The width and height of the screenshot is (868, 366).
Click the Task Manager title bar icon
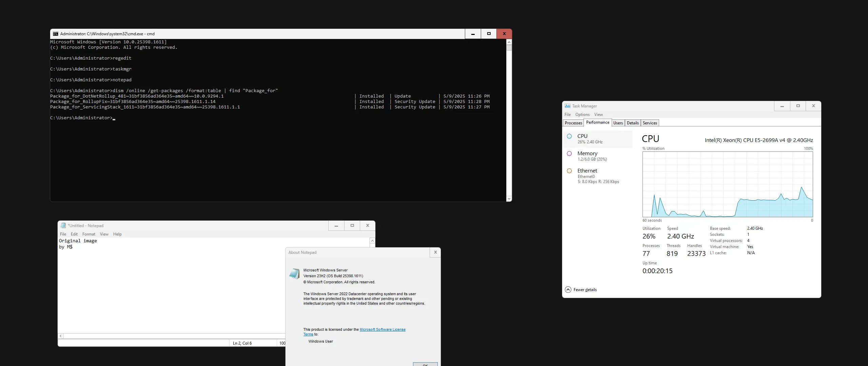point(568,106)
